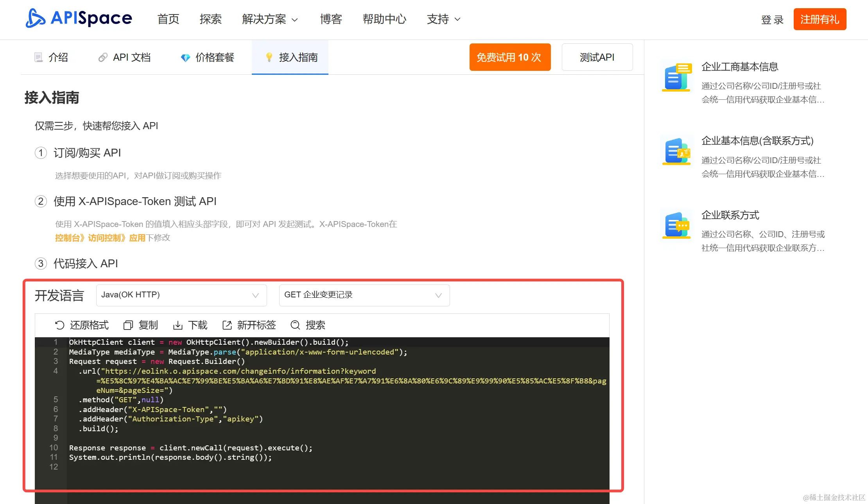
Task: Expand the 解决方案 navigation menu
Action: pos(270,19)
